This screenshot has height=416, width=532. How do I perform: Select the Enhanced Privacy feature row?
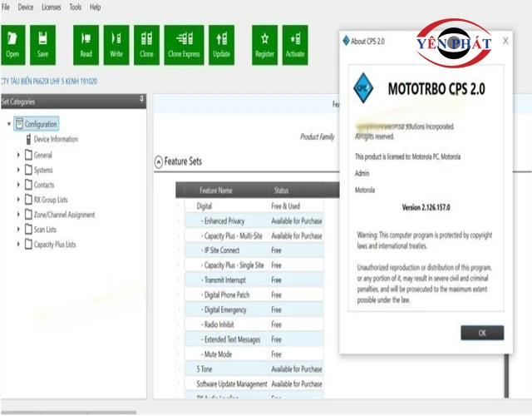click(x=254, y=220)
